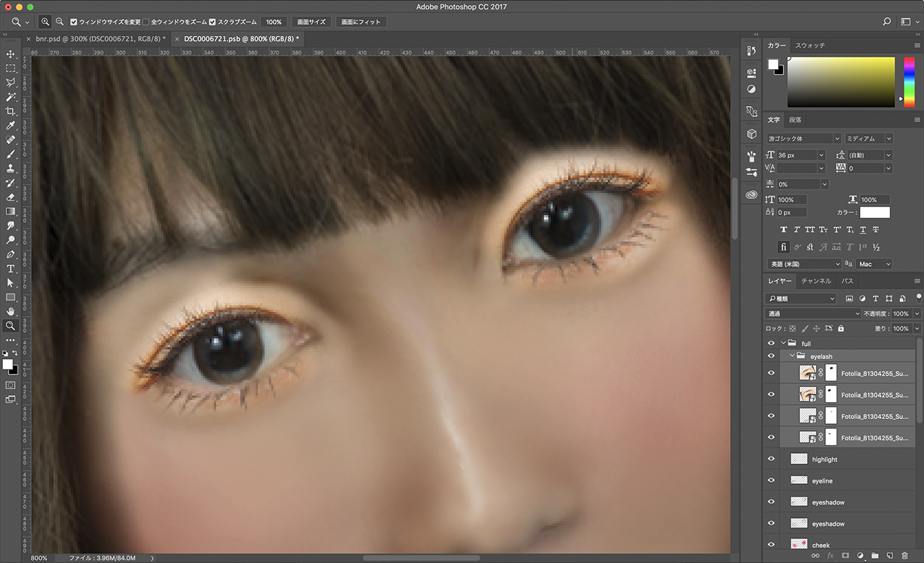Click the color field in Color panel
Viewport: 924px width, 563px height.
click(x=841, y=82)
